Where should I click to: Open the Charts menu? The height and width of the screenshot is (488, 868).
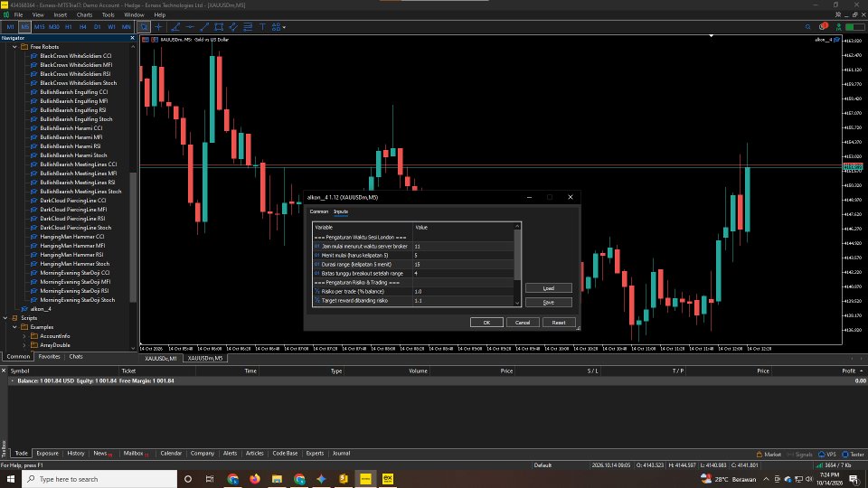click(84, 15)
